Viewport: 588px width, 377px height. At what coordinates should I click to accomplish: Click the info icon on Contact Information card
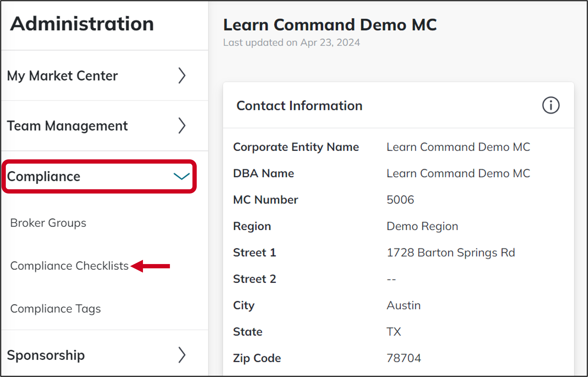coord(550,105)
